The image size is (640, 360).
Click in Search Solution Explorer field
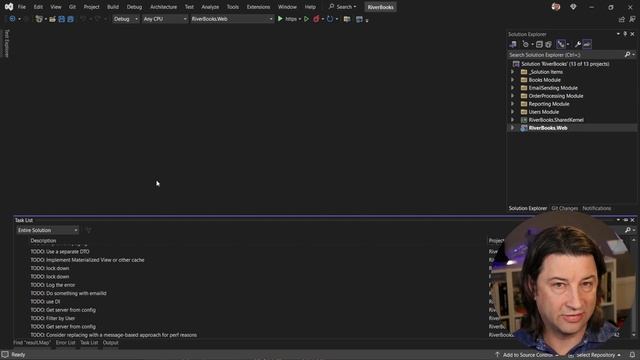point(566,55)
